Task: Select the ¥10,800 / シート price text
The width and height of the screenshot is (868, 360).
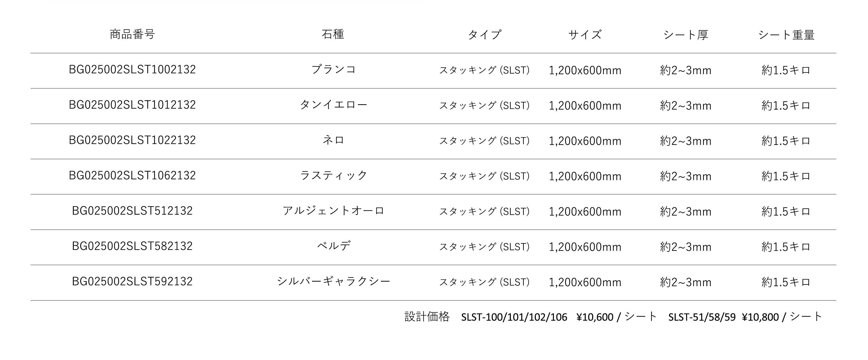Action: click(x=782, y=317)
